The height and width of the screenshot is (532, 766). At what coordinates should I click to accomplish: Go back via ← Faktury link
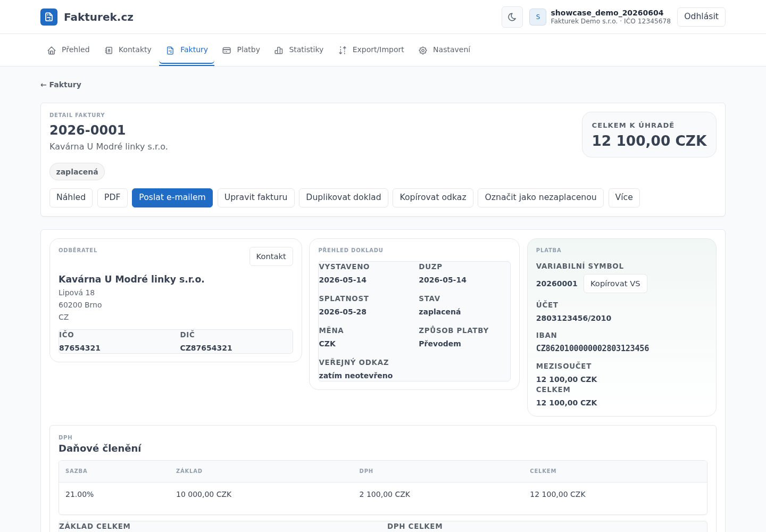click(61, 85)
